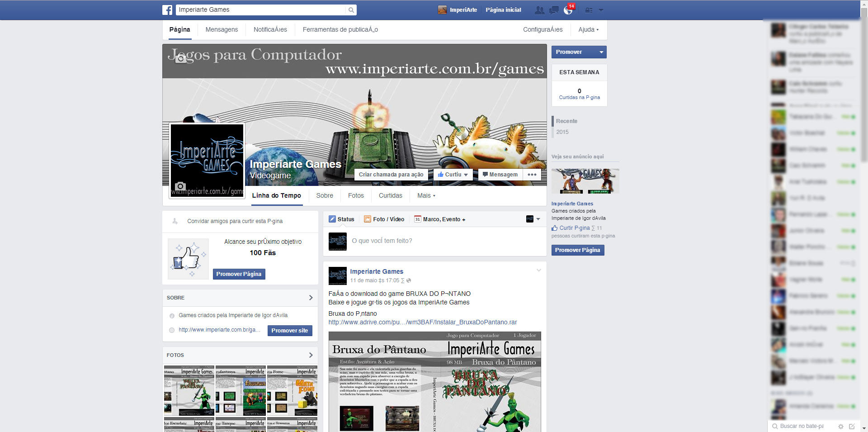Open the privacy shortcuts lock icon
This screenshot has width=868, height=432.
click(x=589, y=10)
